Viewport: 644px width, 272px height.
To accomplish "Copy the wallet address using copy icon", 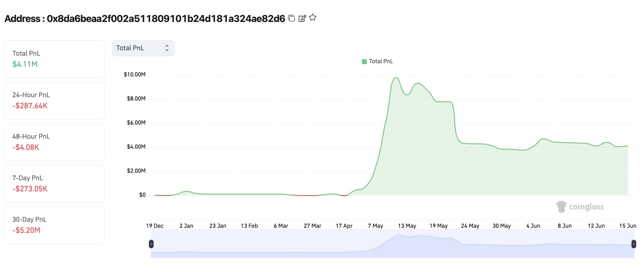I will coord(291,18).
